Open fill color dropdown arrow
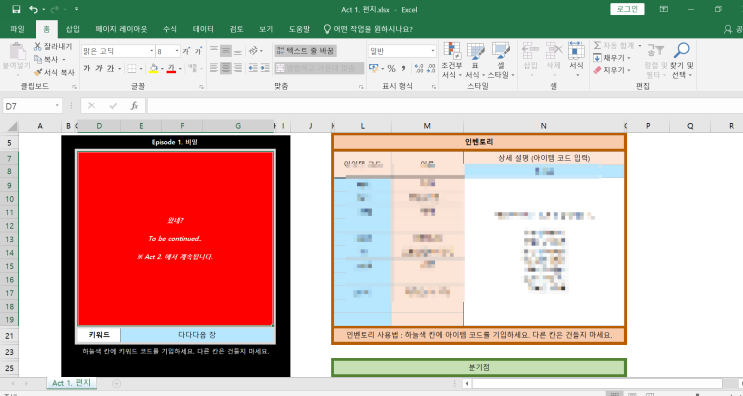 point(162,69)
